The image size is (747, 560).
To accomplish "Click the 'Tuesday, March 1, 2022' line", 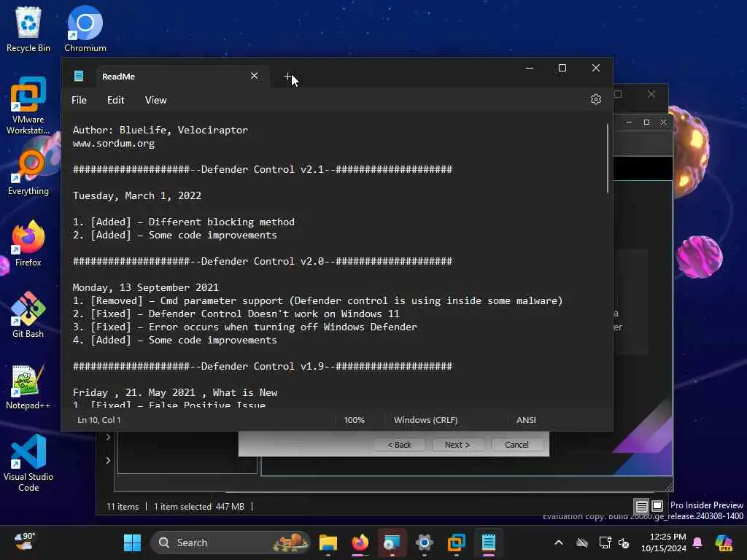I will [136, 195].
